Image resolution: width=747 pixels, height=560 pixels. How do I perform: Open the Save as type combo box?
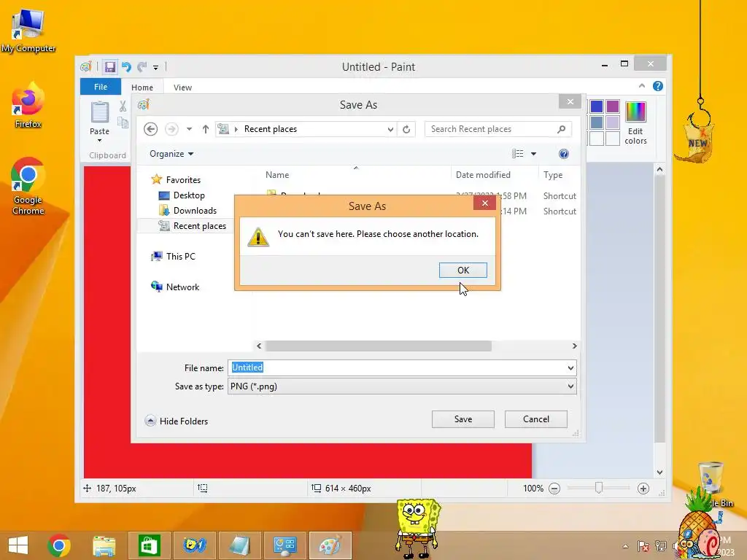coord(402,386)
